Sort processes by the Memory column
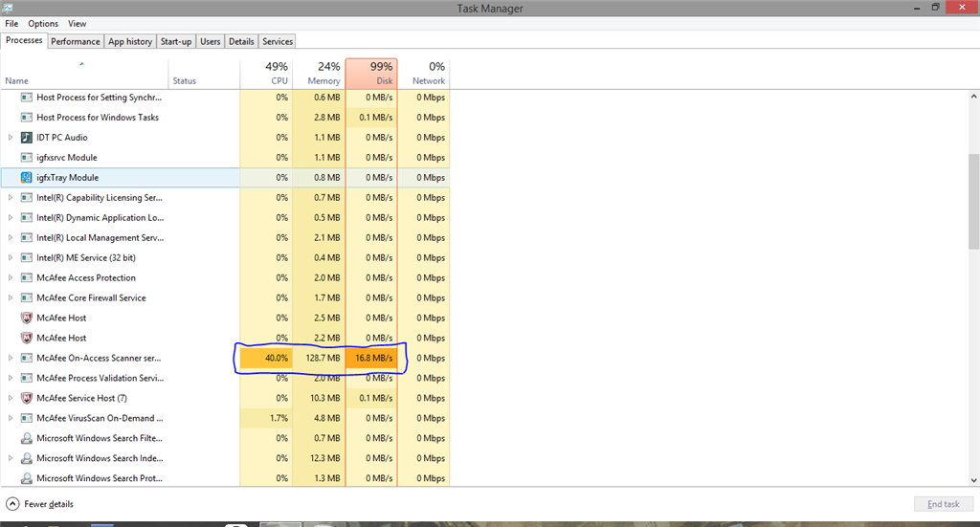980x527 pixels. [318, 74]
